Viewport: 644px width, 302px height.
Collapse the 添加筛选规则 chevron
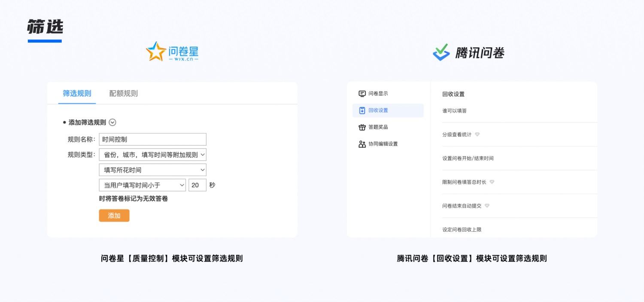click(112, 122)
